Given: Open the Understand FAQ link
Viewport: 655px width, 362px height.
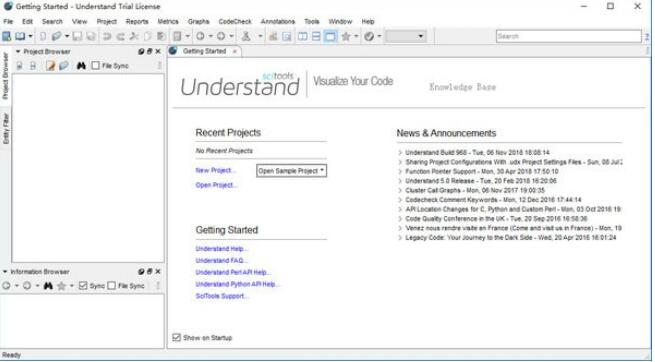Looking at the screenshot, I should click(221, 260).
